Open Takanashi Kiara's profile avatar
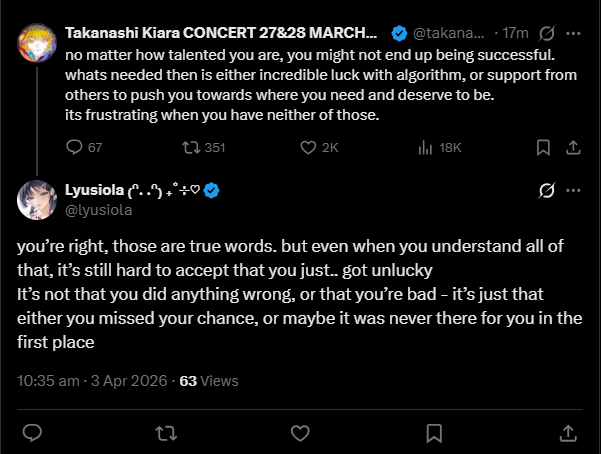Screen dimensions: 601x454 [34, 42]
